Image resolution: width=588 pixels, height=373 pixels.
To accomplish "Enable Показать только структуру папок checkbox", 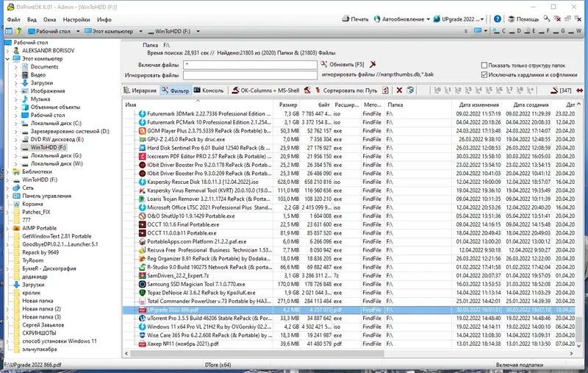I will pos(484,65).
